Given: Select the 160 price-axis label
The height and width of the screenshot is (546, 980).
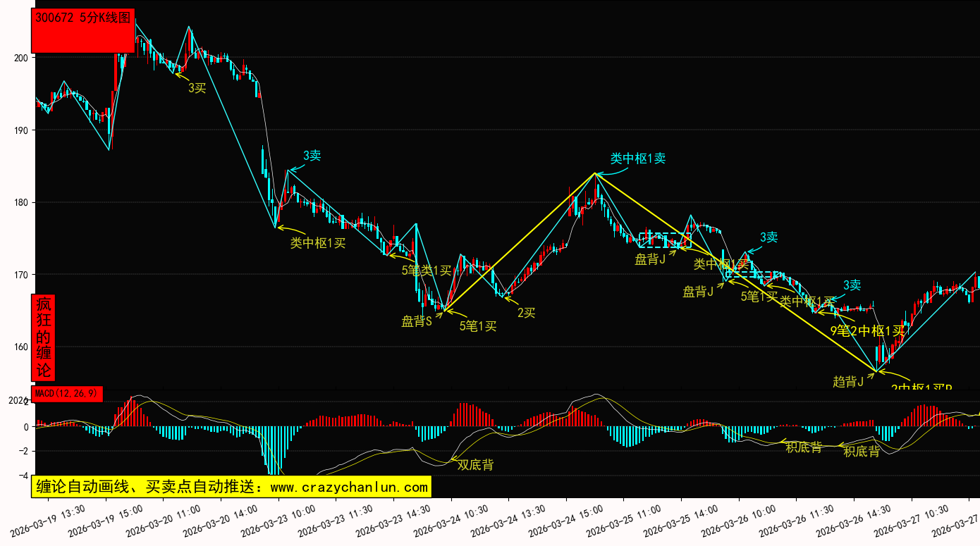Looking at the screenshot, I should [20, 347].
